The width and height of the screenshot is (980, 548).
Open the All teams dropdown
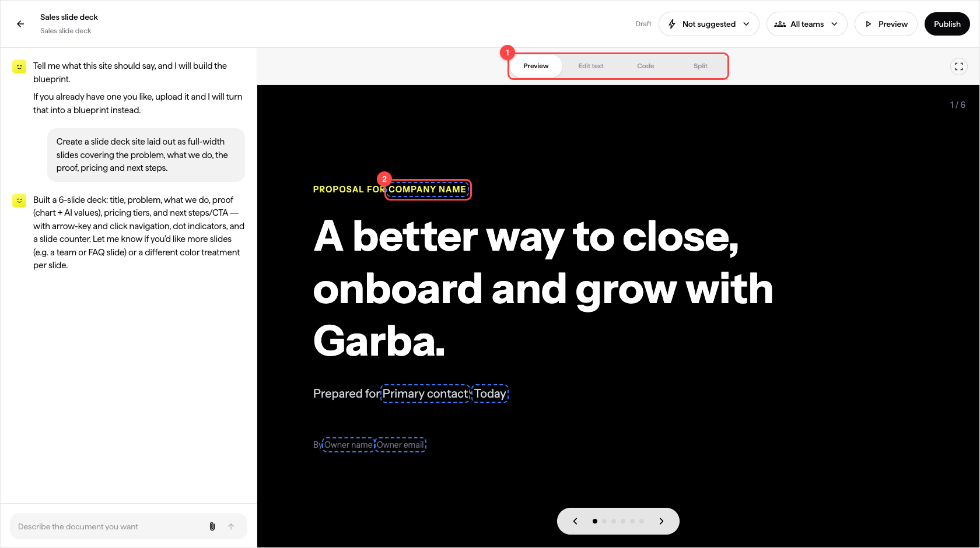[807, 24]
